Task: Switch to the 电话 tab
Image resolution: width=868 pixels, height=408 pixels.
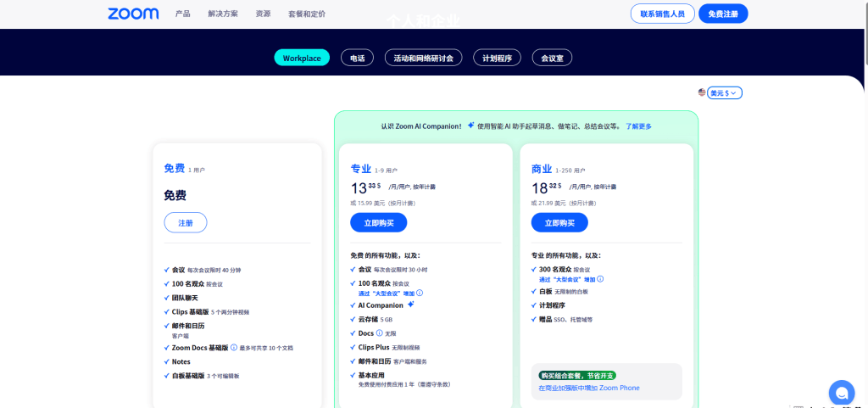Action: tap(357, 58)
